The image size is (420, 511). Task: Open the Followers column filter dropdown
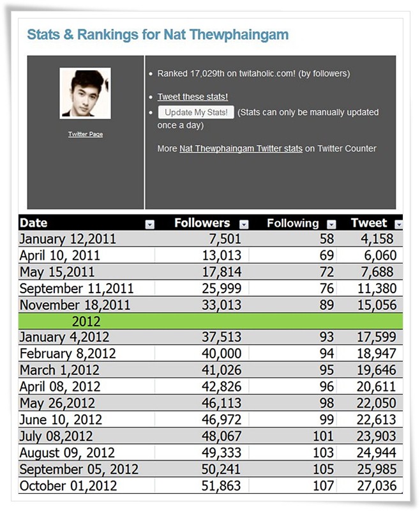244,224
